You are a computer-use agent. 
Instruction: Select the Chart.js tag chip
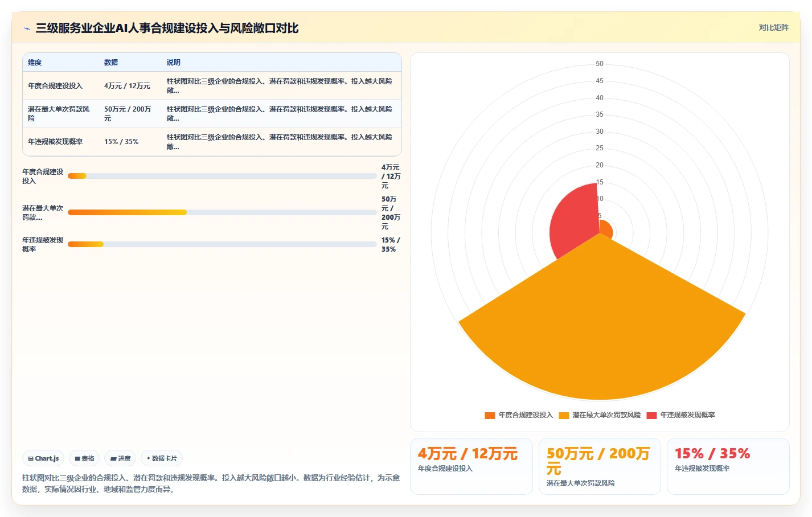(x=43, y=458)
